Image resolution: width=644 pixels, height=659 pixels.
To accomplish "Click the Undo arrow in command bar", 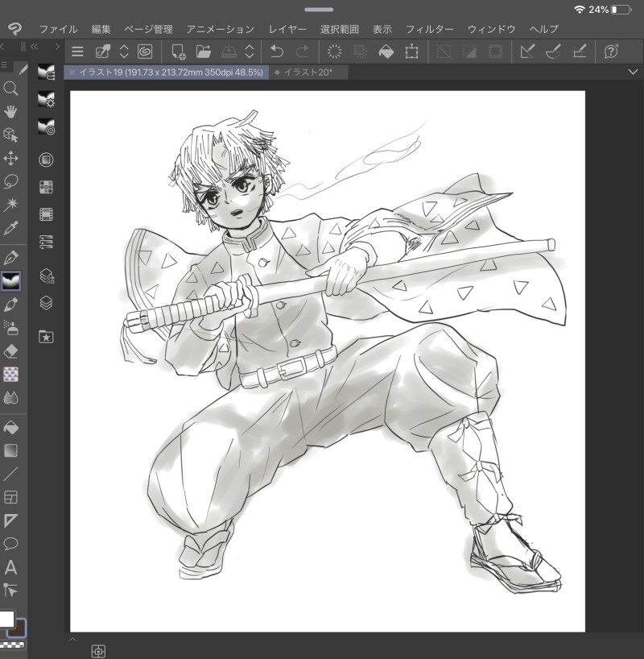I will [x=277, y=52].
